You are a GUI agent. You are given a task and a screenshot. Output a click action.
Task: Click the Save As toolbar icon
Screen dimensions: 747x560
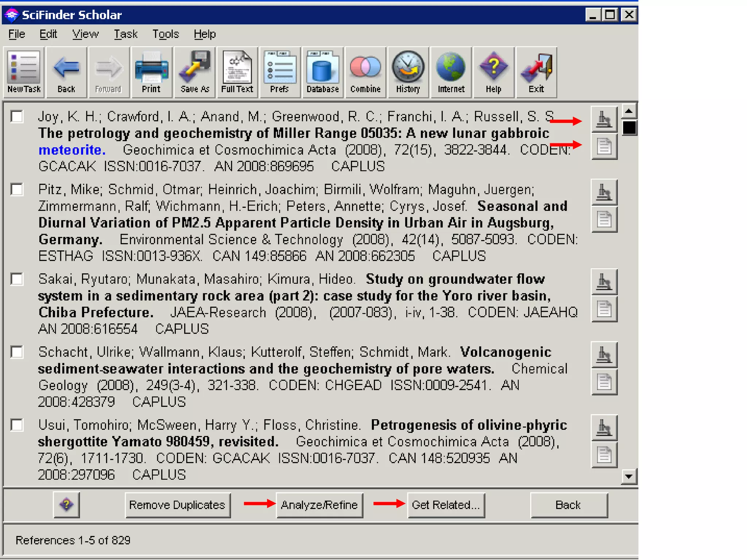tap(194, 72)
